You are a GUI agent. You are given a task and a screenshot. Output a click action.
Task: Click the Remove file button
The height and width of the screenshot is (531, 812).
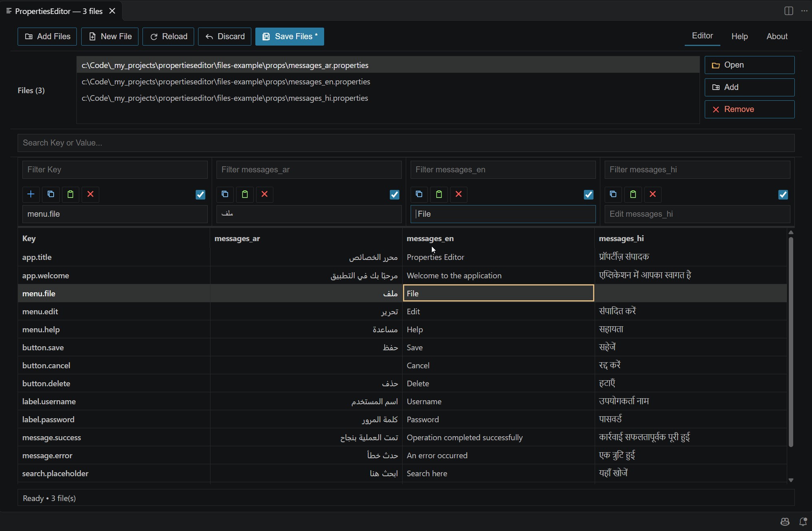tap(750, 109)
